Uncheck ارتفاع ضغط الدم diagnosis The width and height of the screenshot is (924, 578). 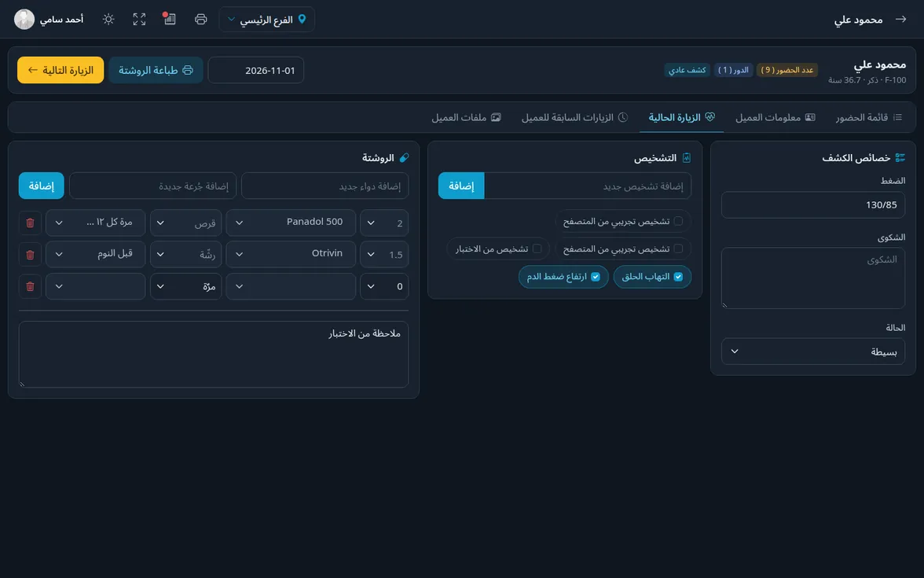click(x=596, y=277)
